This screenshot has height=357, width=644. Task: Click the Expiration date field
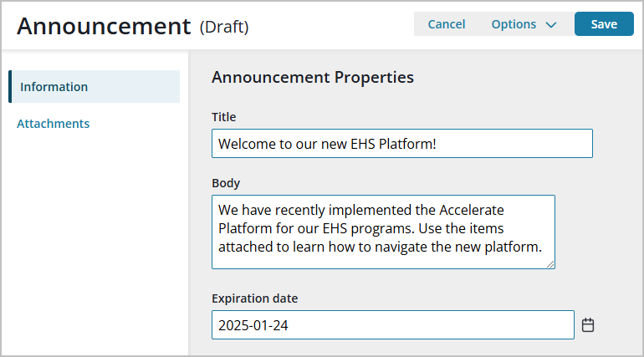pos(393,325)
